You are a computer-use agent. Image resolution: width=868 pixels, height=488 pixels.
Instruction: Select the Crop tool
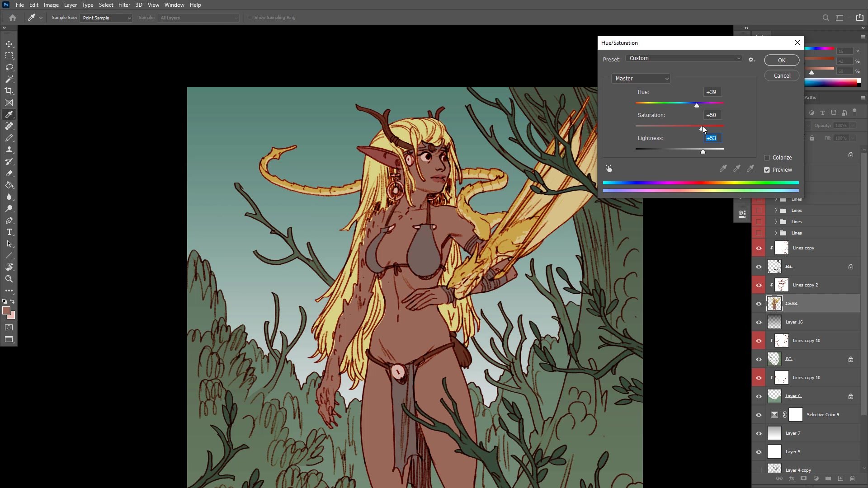pos(9,91)
